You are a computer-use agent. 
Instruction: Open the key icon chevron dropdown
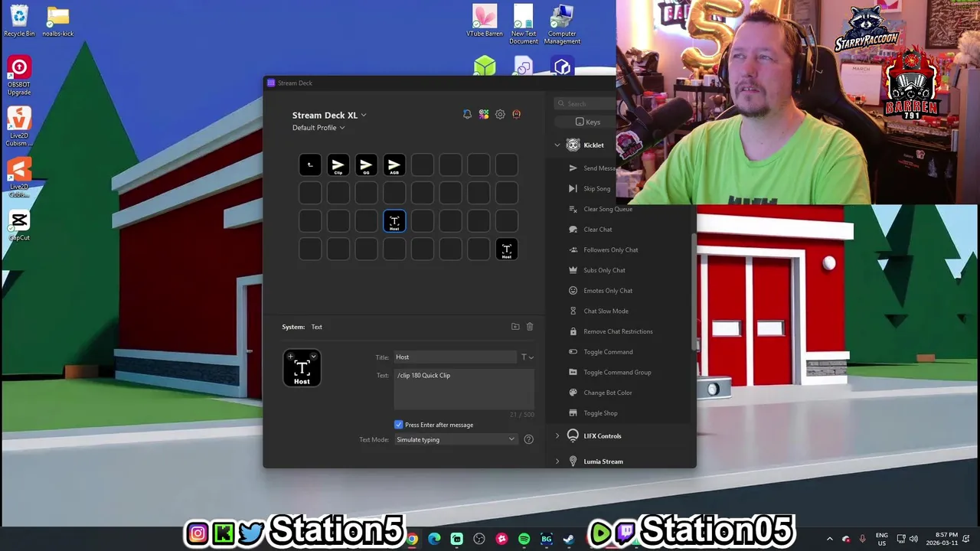[x=313, y=357]
